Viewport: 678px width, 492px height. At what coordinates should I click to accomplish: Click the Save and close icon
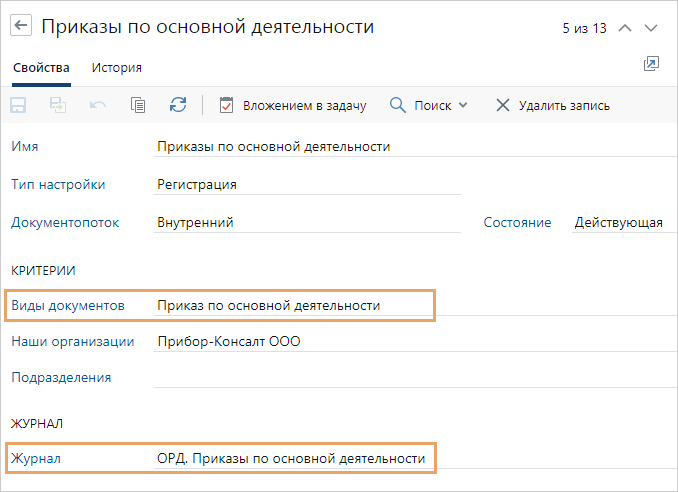tap(58, 105)
